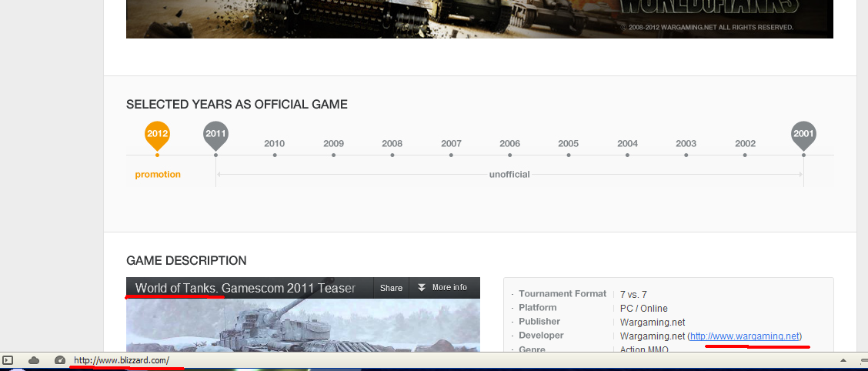Image resolution: width=868 pixels, height=371 pixels.
Task: Click the 2008 year on the timeline
Action: point(392,143)
